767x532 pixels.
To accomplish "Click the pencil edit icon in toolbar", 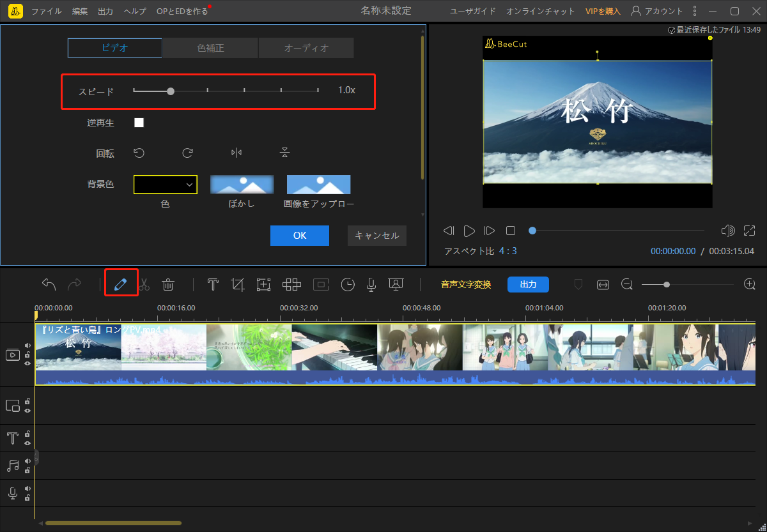I will (x=121, y=284).
